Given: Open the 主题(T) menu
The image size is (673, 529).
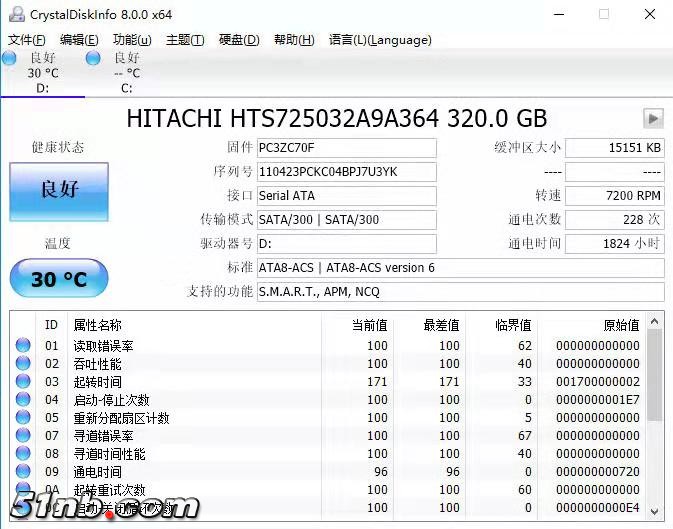Looking at the screenshot, I should click(x=185, y=40).
